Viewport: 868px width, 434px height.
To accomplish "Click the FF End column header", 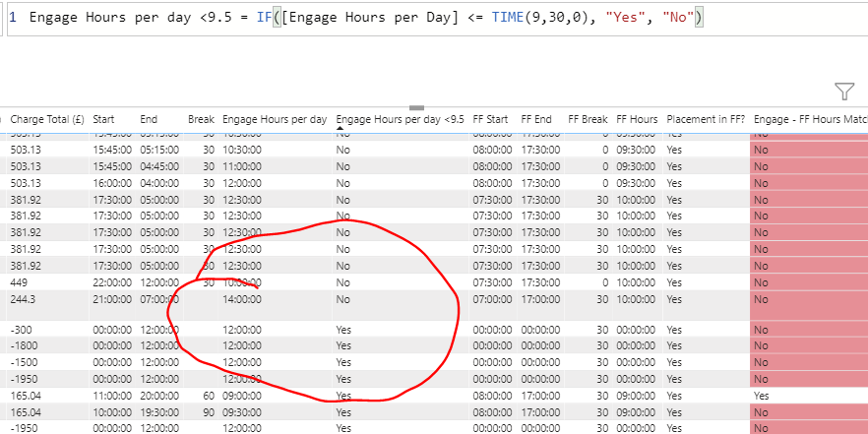I will tap(536, 119).
